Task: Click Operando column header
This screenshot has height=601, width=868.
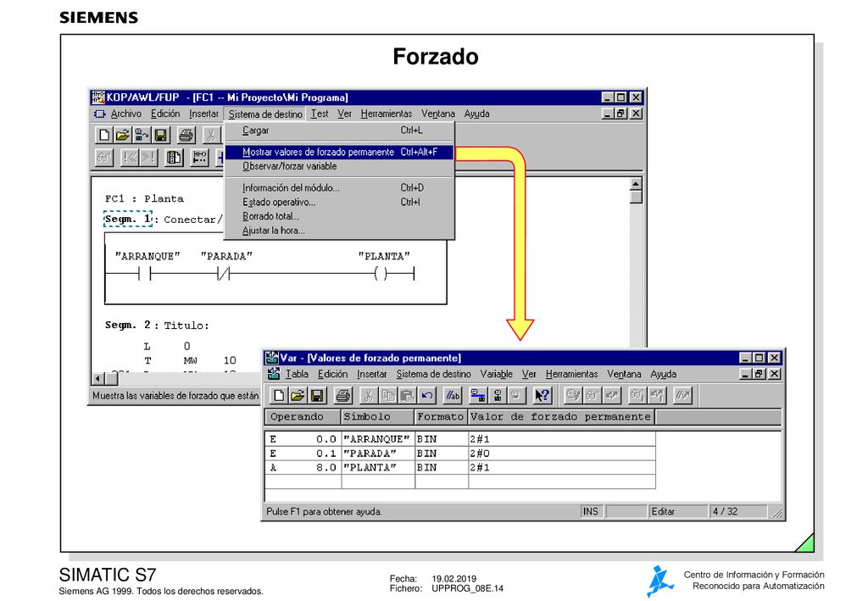Action: tap(303, 417)
